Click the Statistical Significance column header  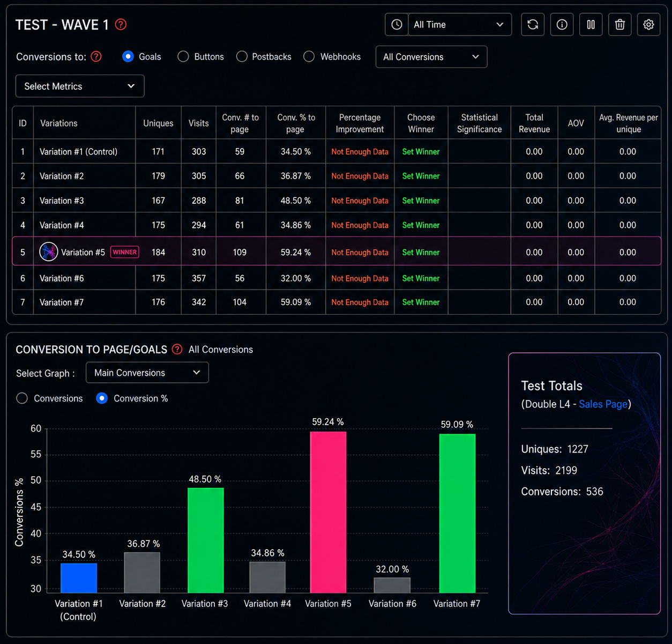click(479, 123)
